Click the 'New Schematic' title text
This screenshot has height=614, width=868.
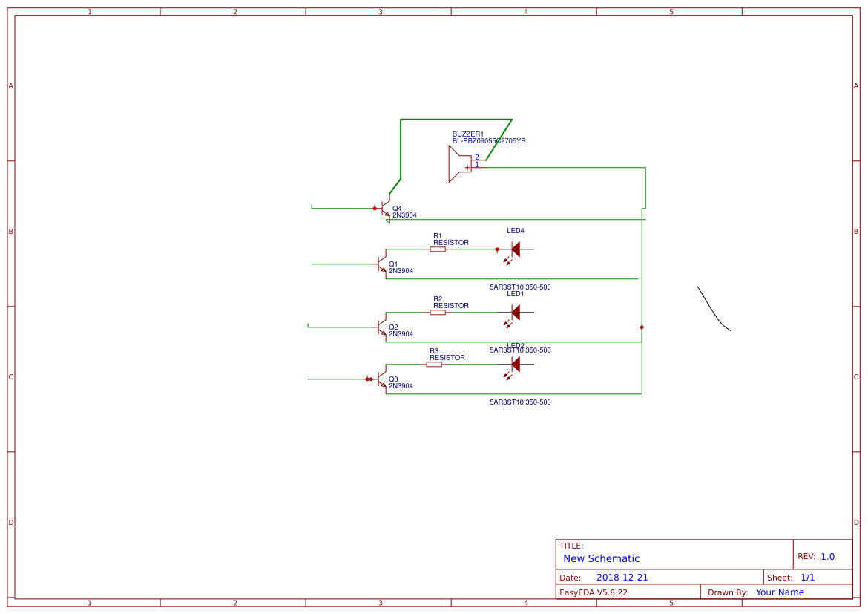601,558
